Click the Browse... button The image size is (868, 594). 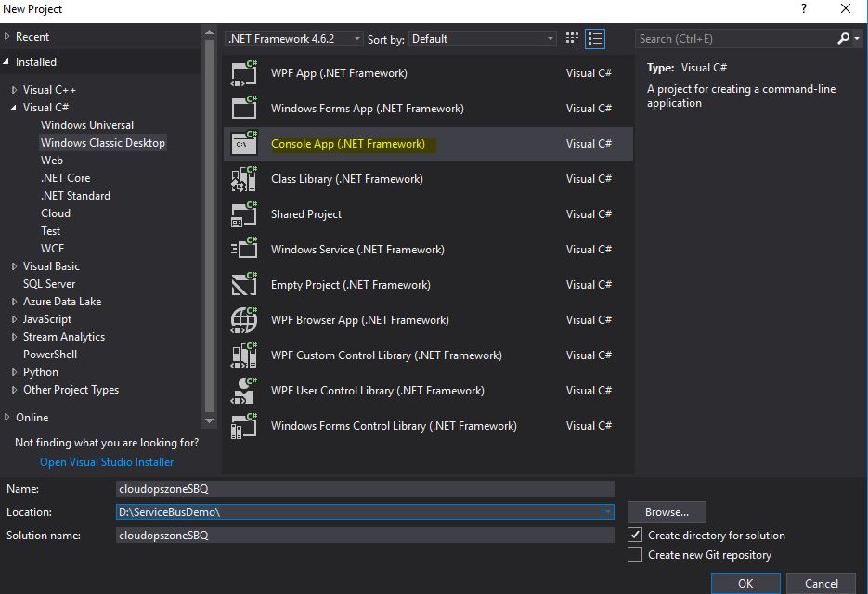(667, 512)
